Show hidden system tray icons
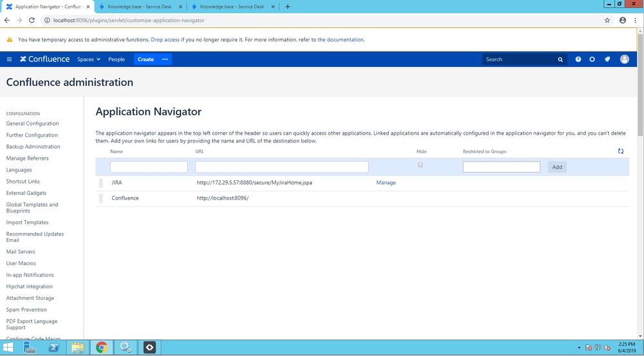Viewport: 644px width, 356px height. pos(579,348)
